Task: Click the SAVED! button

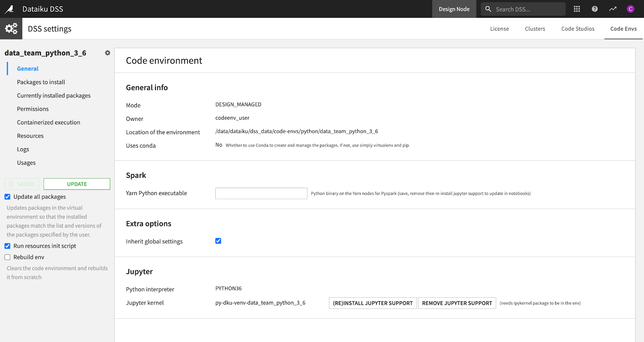Action: tap(22, 184)
